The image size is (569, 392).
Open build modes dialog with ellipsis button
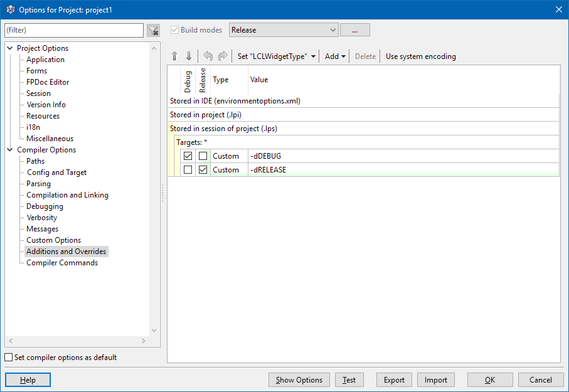[x=354, y=30]
